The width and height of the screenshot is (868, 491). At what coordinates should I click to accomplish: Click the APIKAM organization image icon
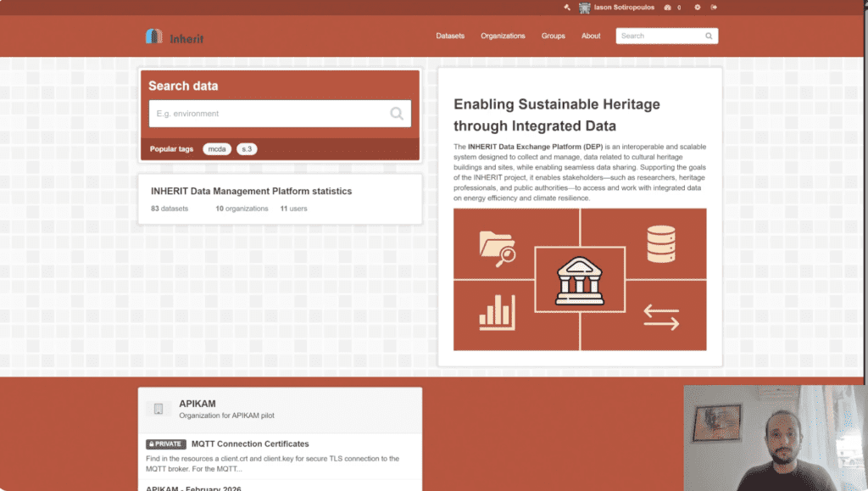tap(159, 409)
